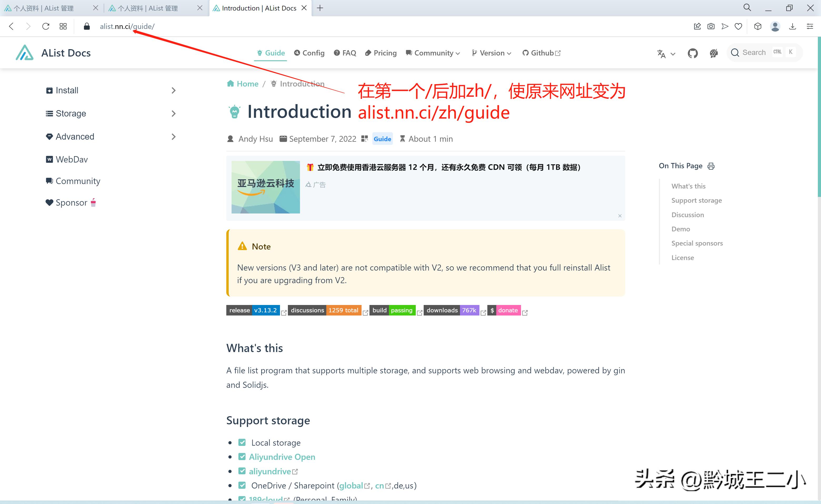821x504 pixels.
Task: Toggle the Aliyundrive Open checkbox
Action: 242,457
